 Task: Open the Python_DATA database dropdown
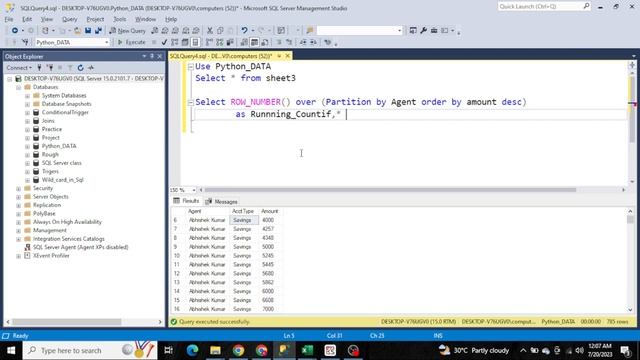(107, 42)
